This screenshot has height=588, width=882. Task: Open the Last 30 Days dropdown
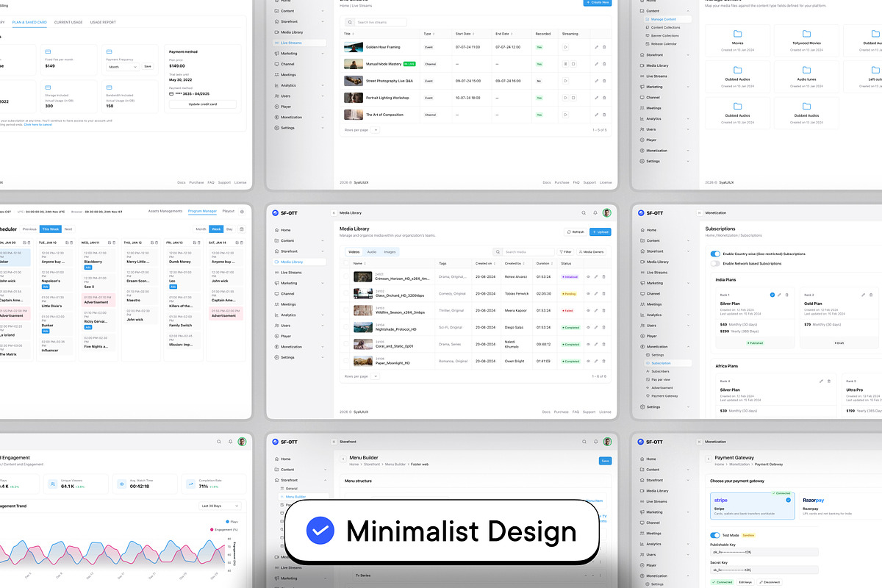221,506
